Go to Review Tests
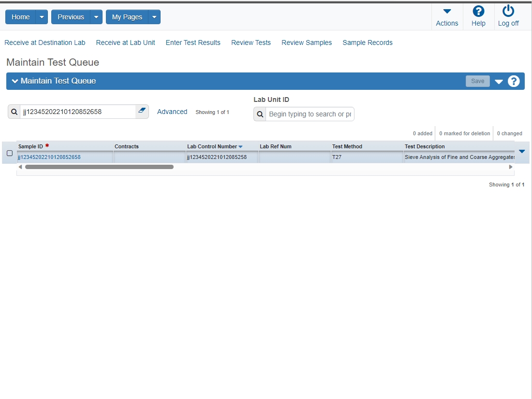 pyautogui.click(x=251, y=43)
